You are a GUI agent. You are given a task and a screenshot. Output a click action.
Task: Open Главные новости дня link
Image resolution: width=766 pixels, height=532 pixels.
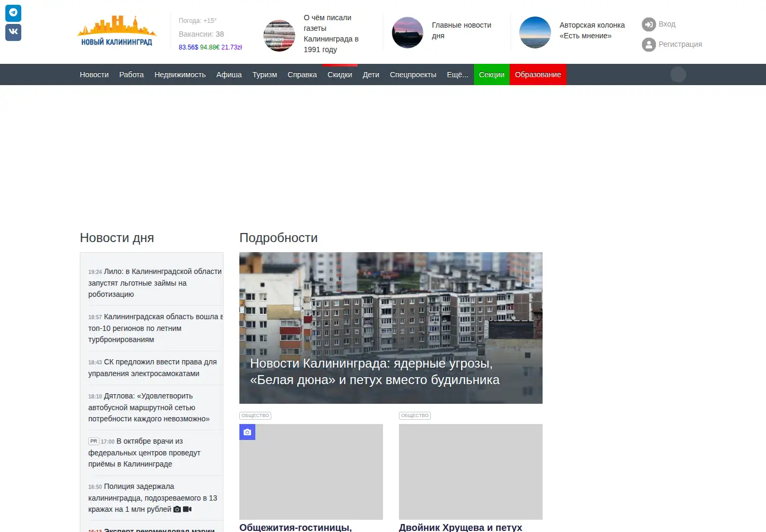coord(461,30)
